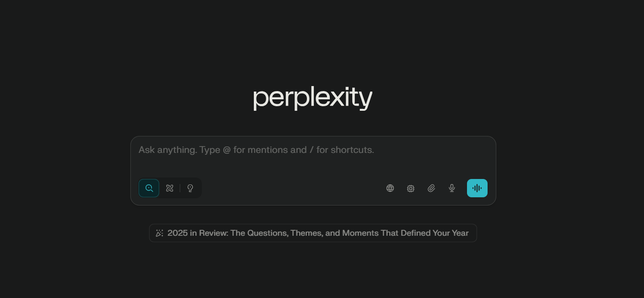
Task: Enable Research mode in the mode switcher
Action: (170, 188)
